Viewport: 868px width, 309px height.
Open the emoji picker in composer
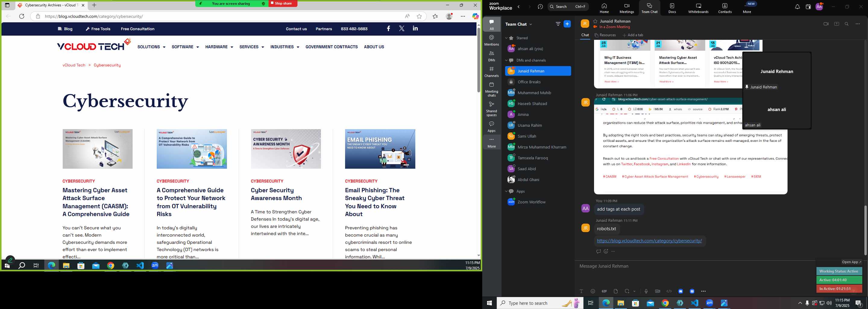point(593,291)
